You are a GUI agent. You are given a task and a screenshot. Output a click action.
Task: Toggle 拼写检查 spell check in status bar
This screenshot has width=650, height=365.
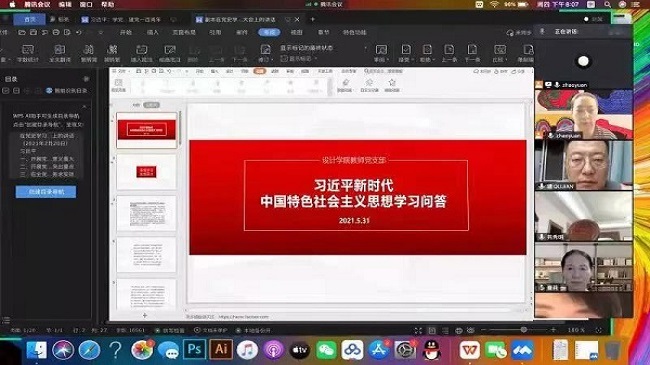[170, 331]
